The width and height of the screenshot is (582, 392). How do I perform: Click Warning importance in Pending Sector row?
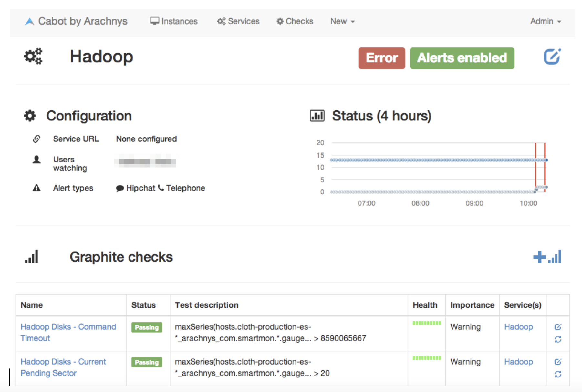[x=465, y=362]
